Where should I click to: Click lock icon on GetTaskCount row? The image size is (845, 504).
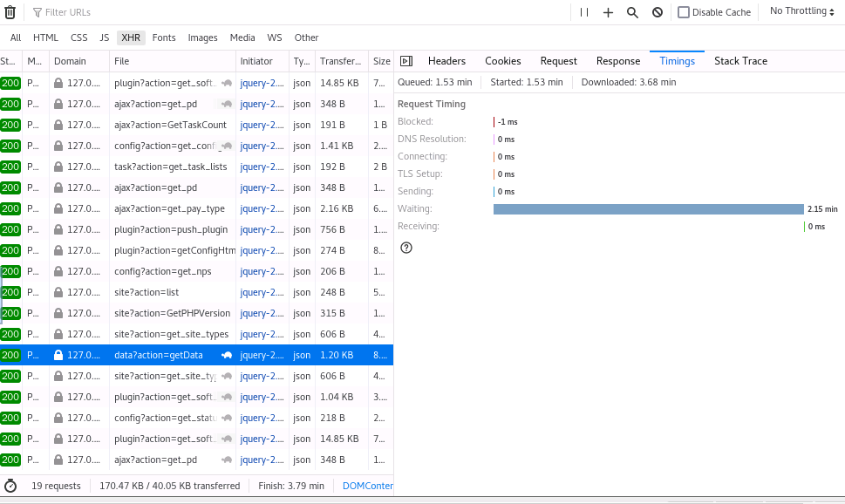[58, 125]
